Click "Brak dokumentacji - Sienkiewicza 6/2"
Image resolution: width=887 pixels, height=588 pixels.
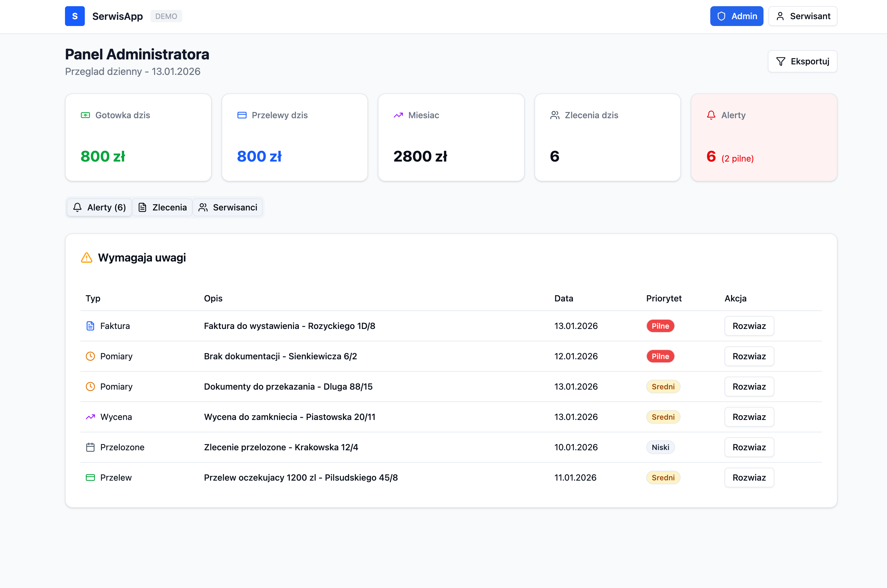pyautogui.click(x=280, y=356)
